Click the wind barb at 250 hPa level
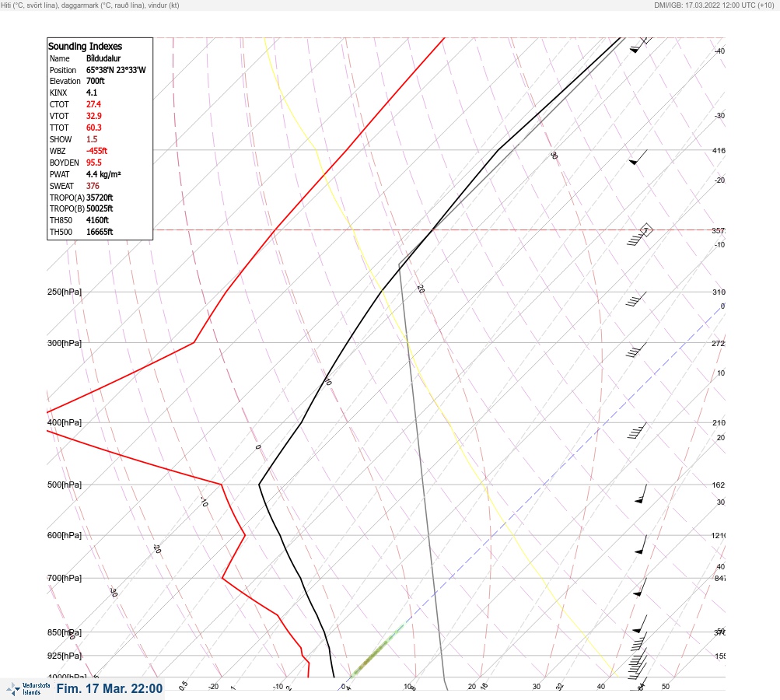The height and width of the screenshot is (700, 780). 636,299
